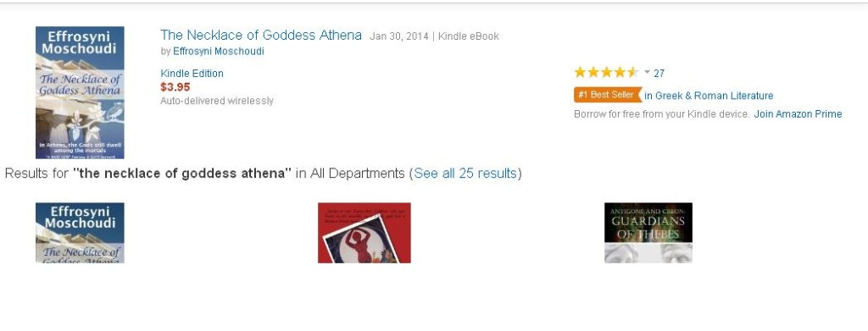Open the Guardians of Thebes book cover

tap(648, 233)
